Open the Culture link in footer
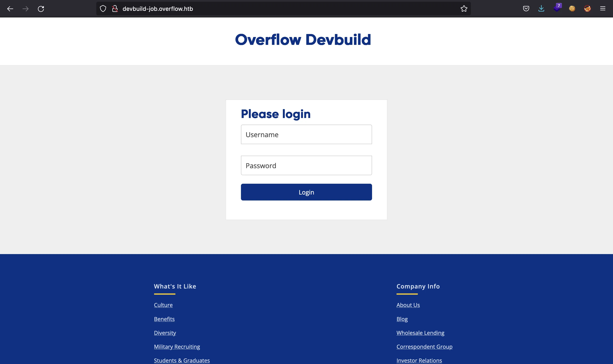613x364 pixels. [163, 305]
